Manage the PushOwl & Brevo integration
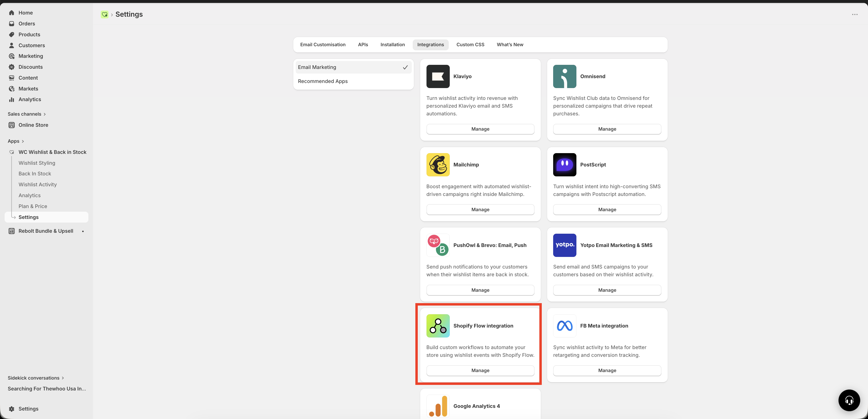 480,290
